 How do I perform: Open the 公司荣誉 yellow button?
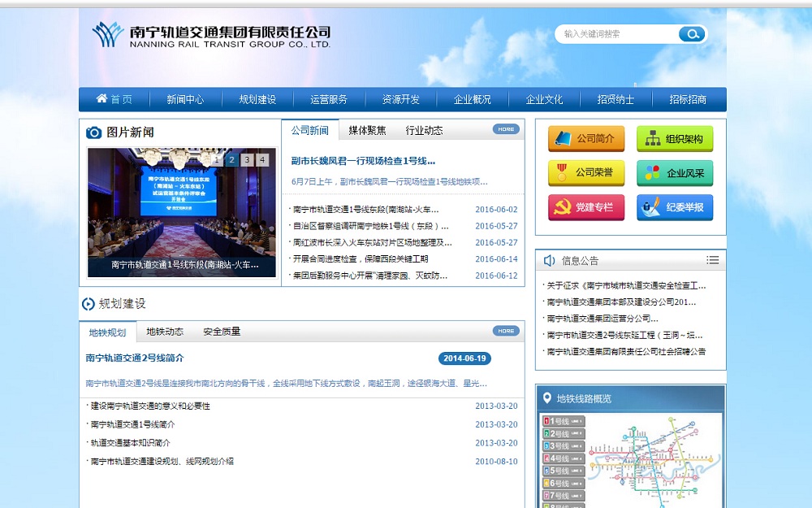tap(586, 173)
